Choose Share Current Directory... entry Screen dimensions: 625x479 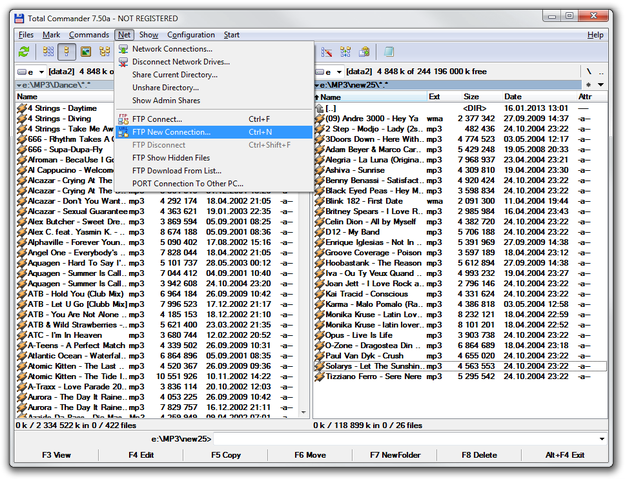(214, 75)
